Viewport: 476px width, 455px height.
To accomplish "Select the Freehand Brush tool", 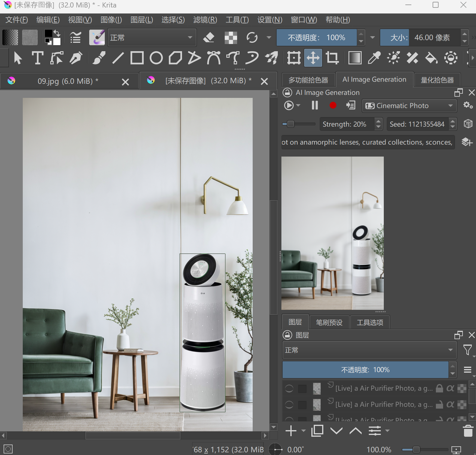I will point(99,58).
